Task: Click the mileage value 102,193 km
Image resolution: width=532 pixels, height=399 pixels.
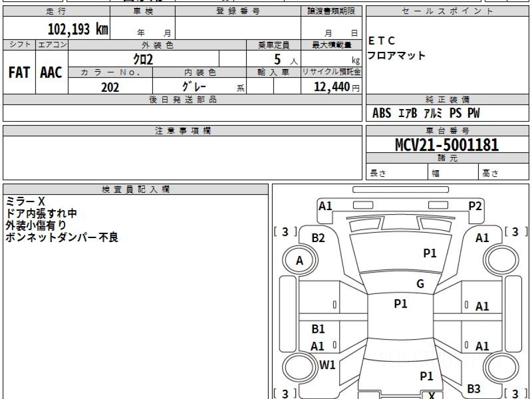Action: [x=78, y=29]
